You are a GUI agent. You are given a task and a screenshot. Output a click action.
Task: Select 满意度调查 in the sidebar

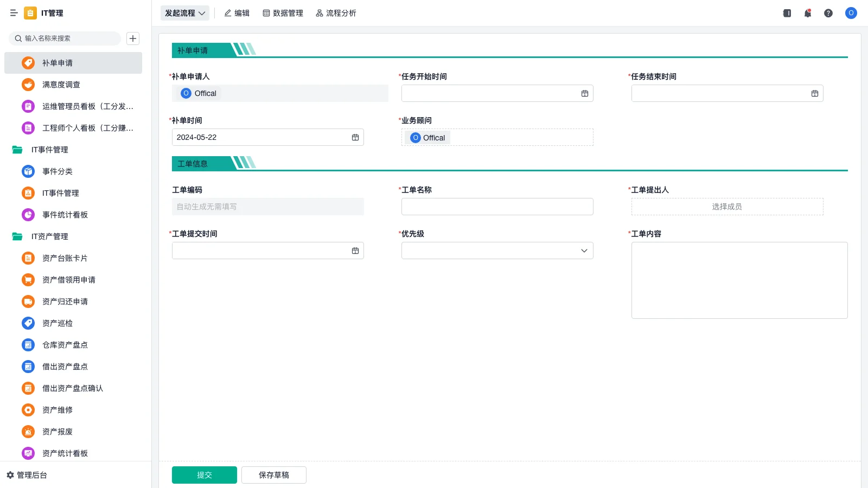pos(73,85)
